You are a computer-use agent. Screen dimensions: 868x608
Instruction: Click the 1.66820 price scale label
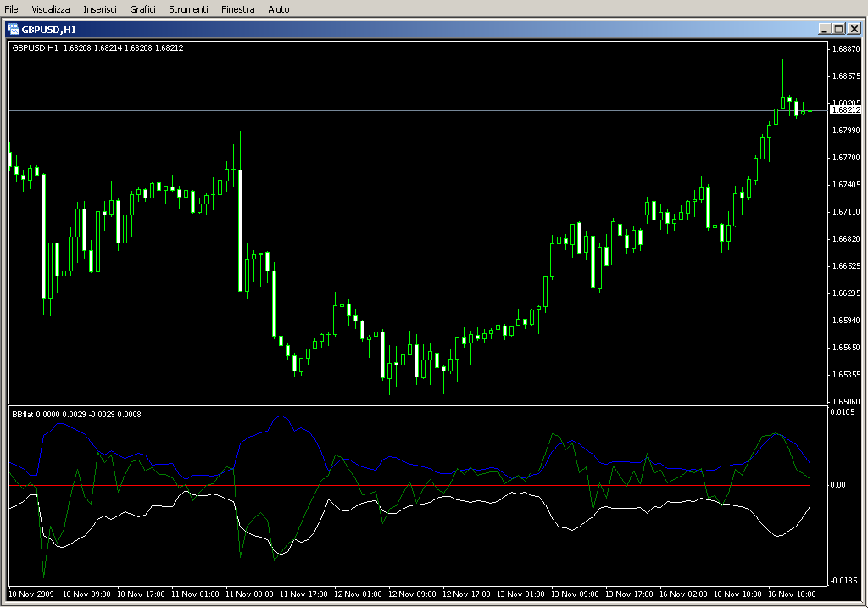(847, 238)
